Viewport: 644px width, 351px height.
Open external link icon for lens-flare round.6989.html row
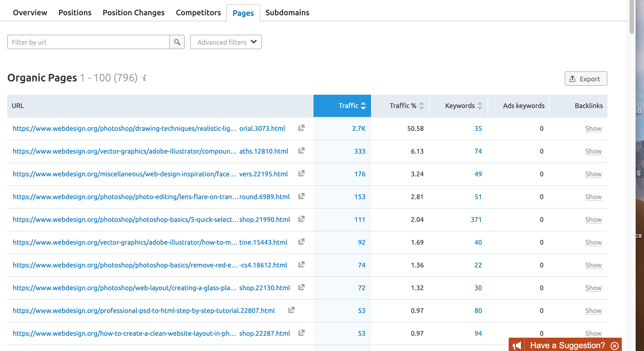click(x=301, y=196)
